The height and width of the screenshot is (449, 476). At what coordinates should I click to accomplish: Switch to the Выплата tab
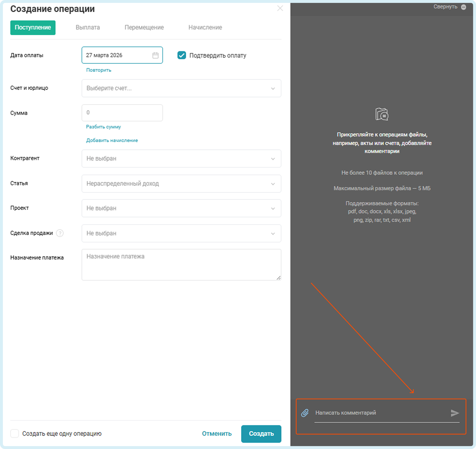point(88,28)
